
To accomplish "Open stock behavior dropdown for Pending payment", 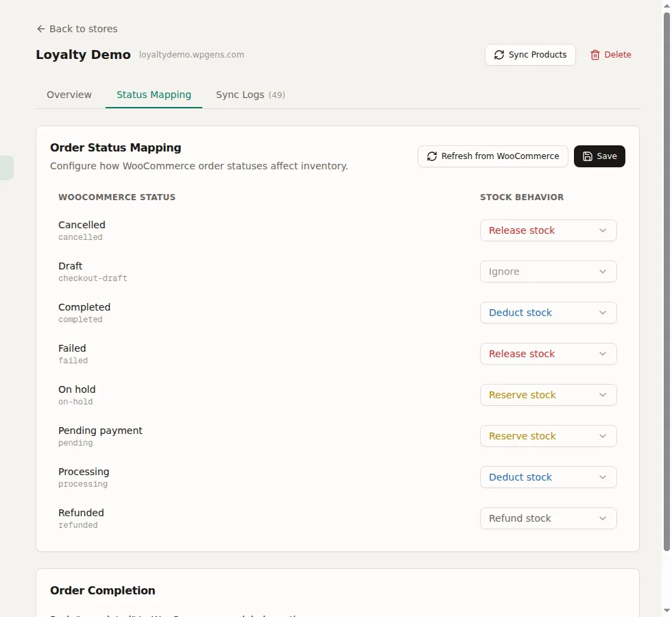I will coord(548,436).
